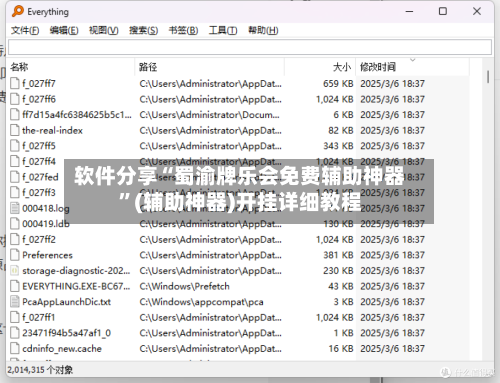Screen dimensions: 500x383
Task: Click the size value 230 KB
Action: (x=338, y=270)
